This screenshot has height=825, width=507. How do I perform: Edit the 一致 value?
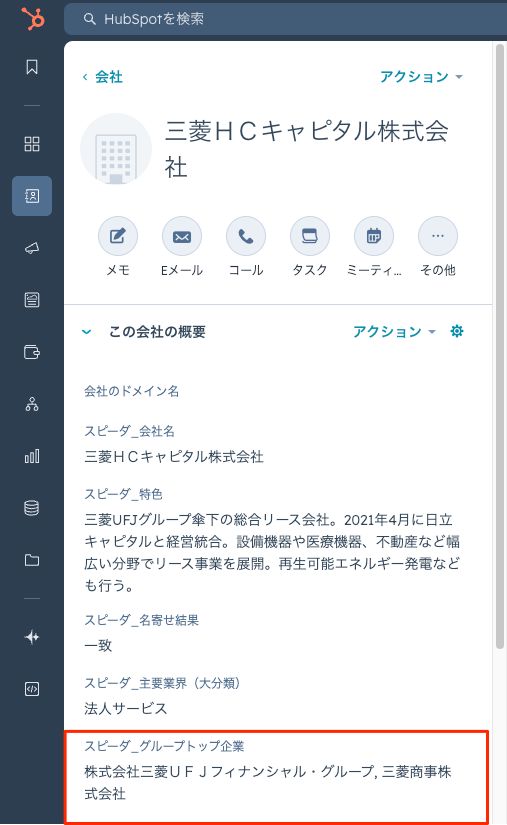[x=98, y=646]
